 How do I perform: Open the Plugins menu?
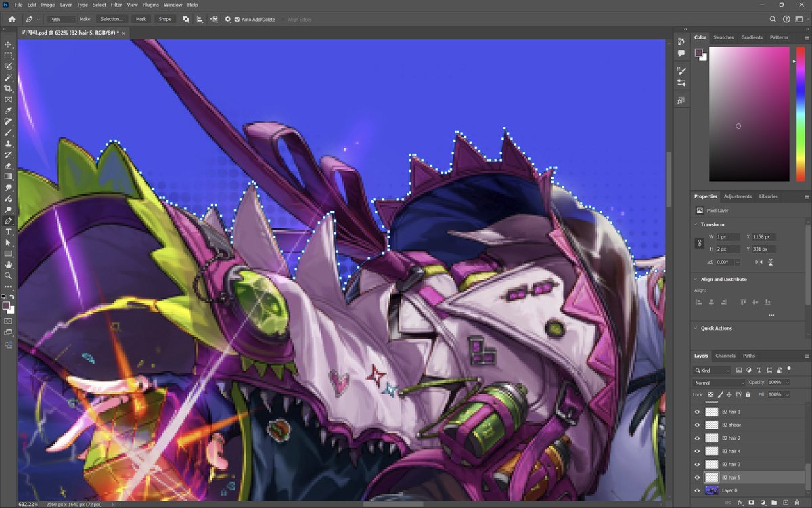pyautogui.click(x=150, y=5)
